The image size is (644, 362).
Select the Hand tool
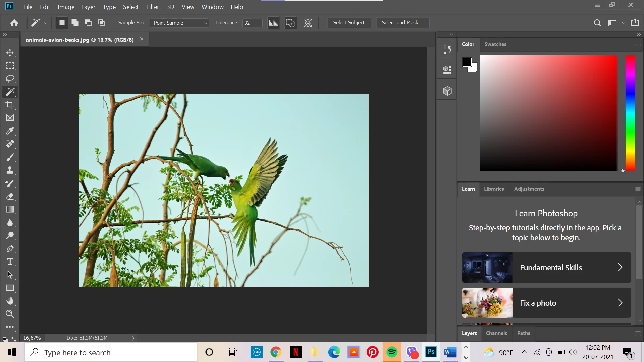[x=10, y=301]
